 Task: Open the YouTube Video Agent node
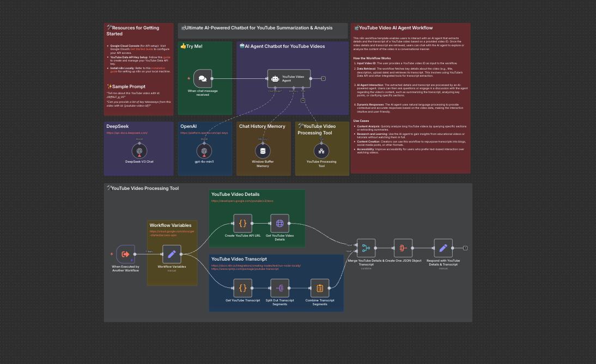[289, 78]
